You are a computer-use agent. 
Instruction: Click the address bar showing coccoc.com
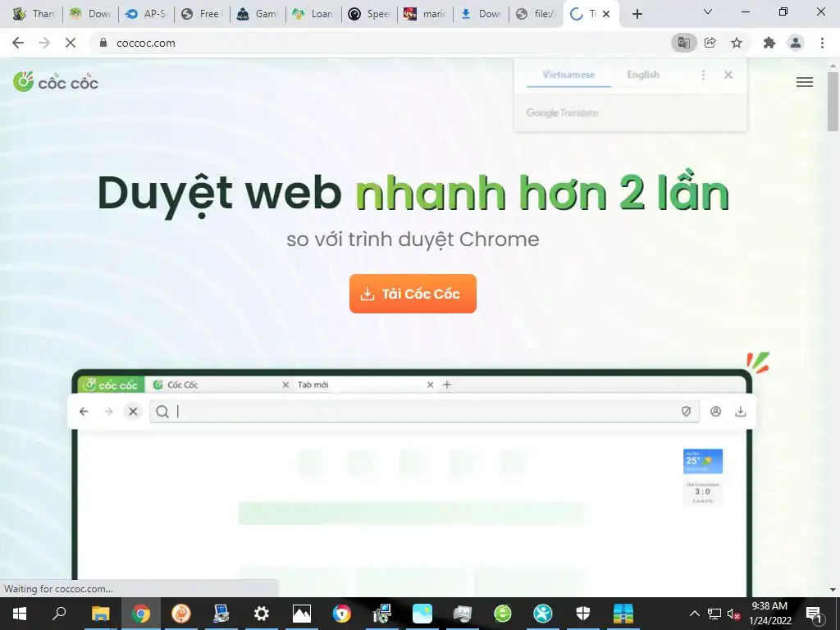point(375,43)
